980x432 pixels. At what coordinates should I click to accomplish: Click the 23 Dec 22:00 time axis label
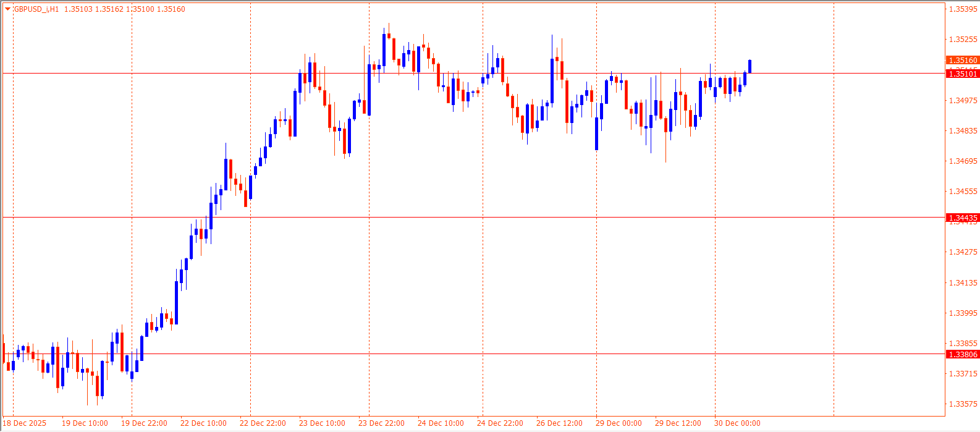click(x=381, y=423)
